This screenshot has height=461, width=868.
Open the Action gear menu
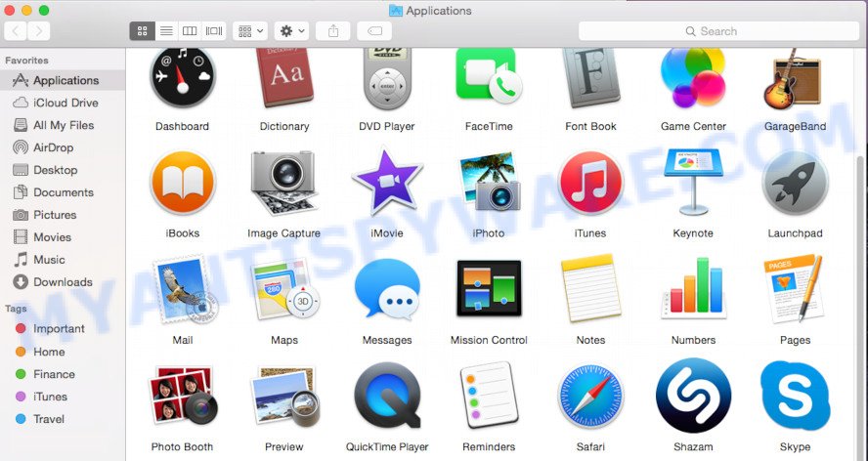pos(291,31)
